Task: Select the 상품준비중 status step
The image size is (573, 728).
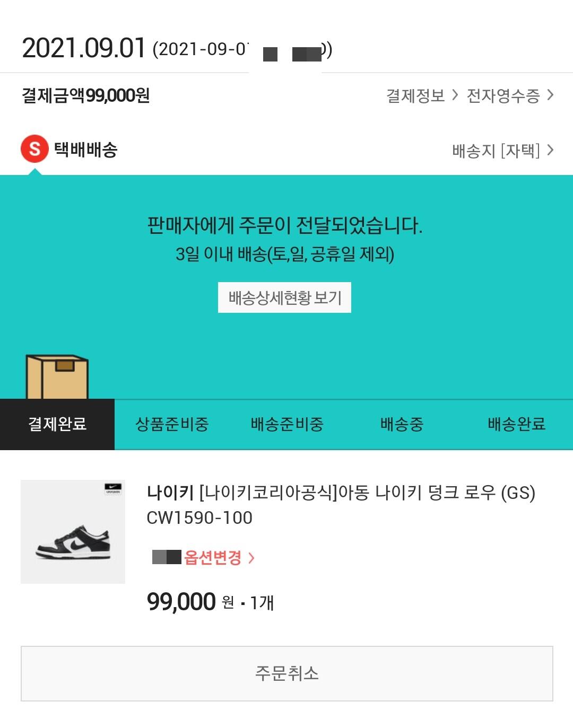Action: 172,424
